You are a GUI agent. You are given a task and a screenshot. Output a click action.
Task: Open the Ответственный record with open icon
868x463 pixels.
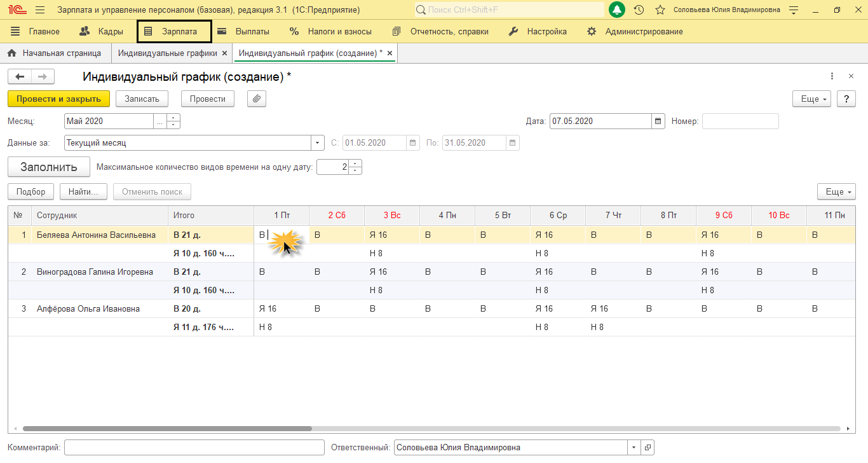click(x=647, y=447)
